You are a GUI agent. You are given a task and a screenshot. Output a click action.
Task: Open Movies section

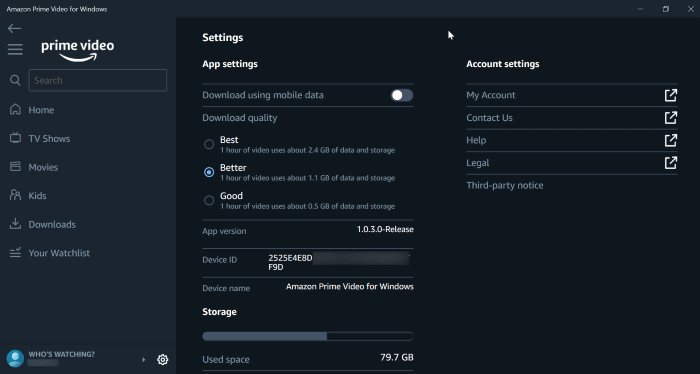(43, 167)
